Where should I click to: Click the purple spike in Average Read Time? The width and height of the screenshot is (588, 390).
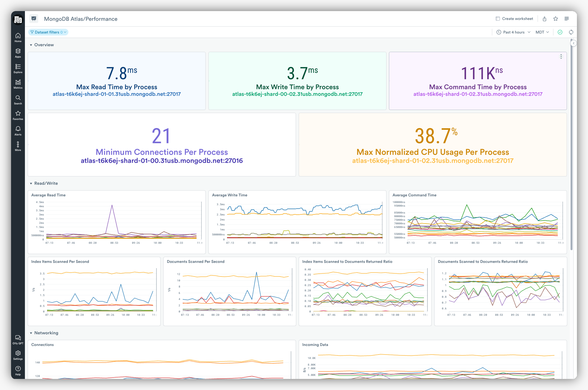[x=112, y=206]
